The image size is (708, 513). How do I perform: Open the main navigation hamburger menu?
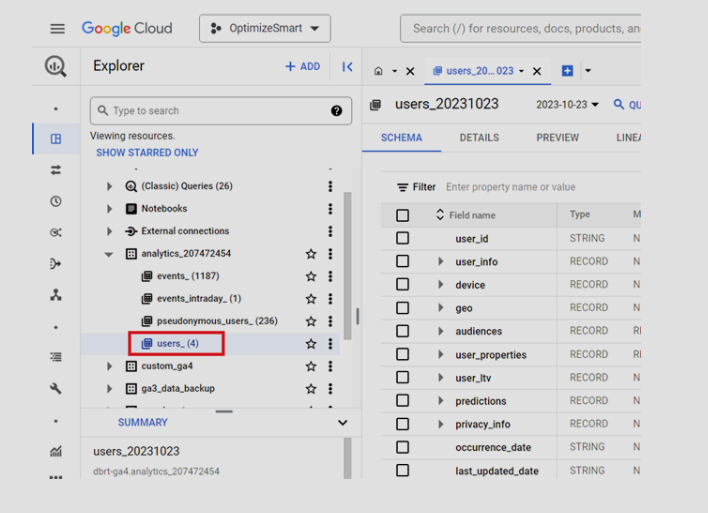click(x=57, y=29)
